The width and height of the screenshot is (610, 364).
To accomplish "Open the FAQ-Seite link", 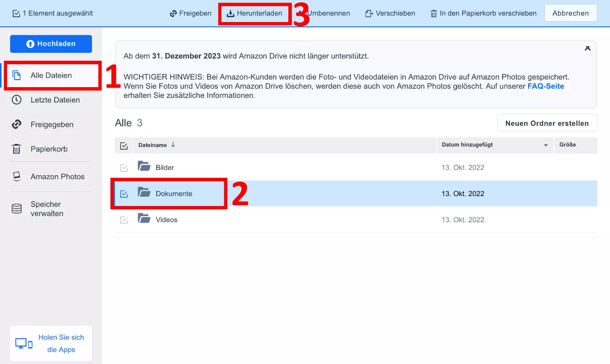I will click(x=546, y=86).
